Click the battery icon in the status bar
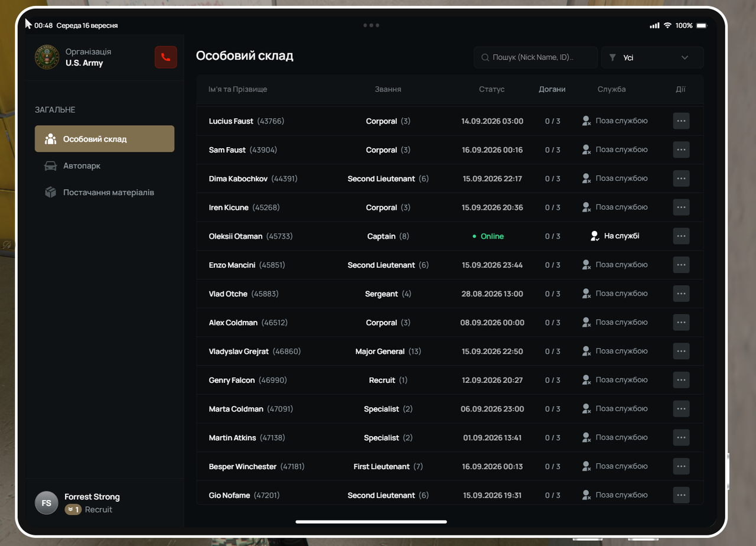 point(702,25)
